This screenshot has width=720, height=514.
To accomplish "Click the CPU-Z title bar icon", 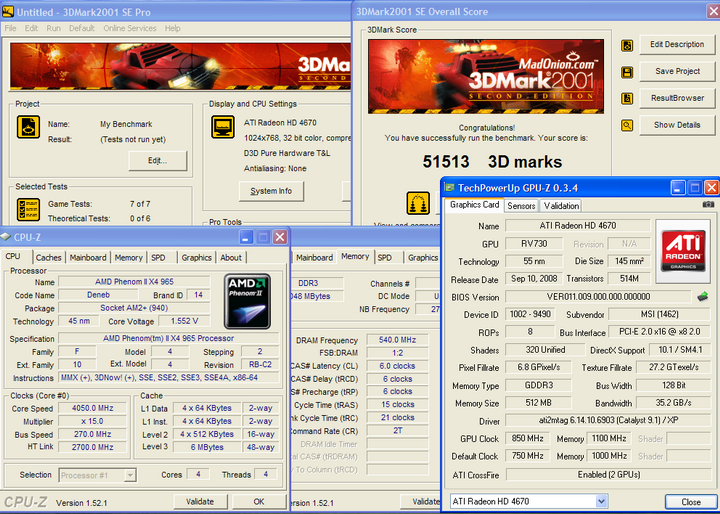I will (6, 237).
